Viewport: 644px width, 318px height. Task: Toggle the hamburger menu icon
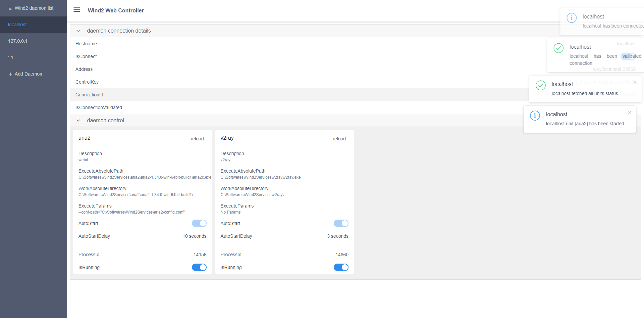pyautogui.click(x=77, y=10)
